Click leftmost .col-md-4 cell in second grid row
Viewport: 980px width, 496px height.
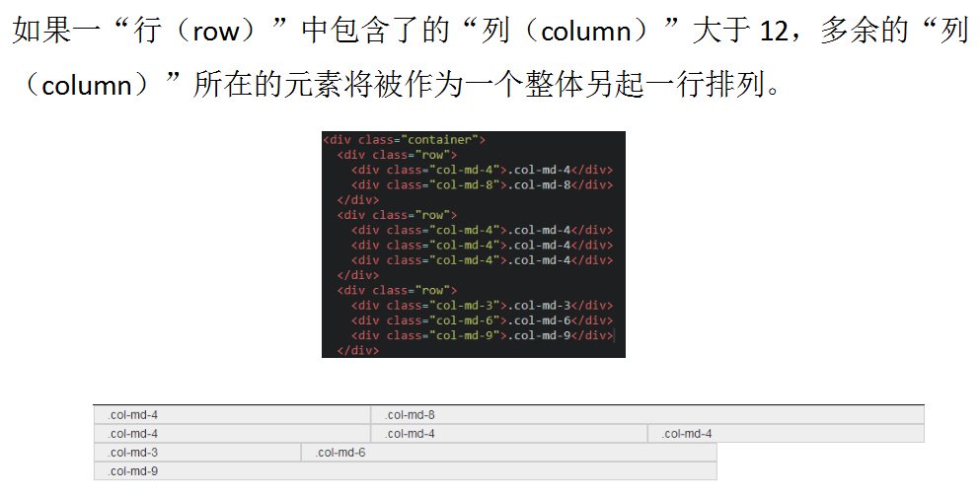tap(232, 434)
